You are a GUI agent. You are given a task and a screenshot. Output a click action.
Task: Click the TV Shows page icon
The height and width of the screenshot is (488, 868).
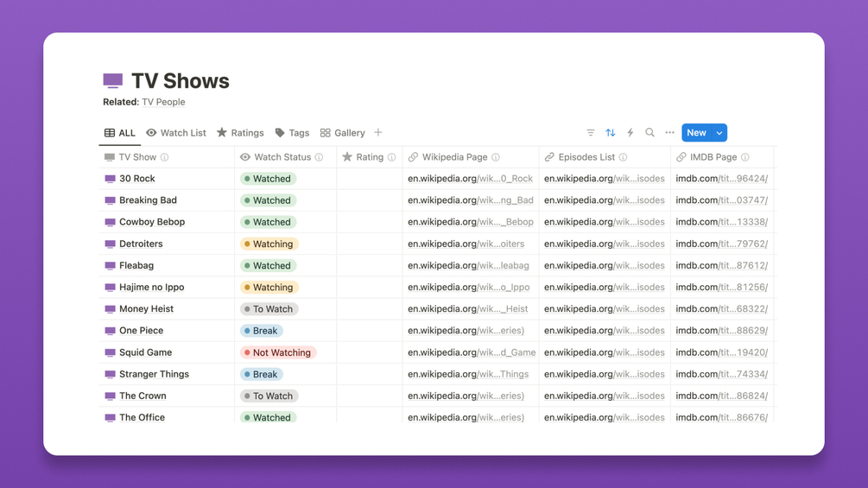pos(113,81)
